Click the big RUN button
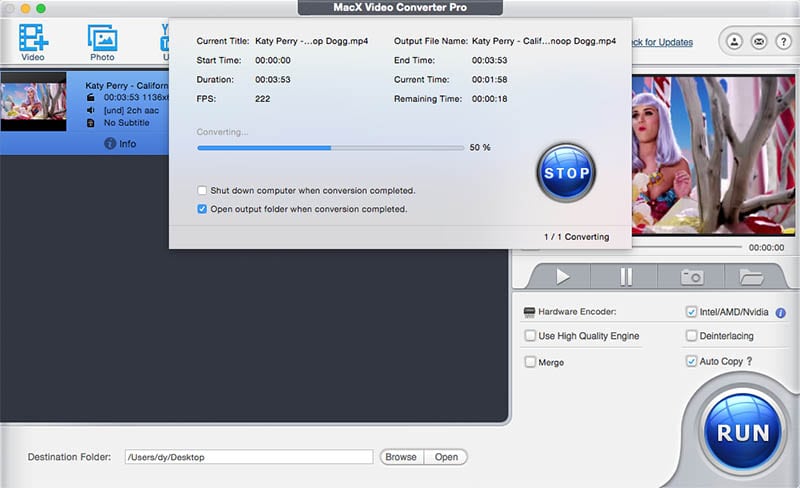 click(x=743, y=433)
